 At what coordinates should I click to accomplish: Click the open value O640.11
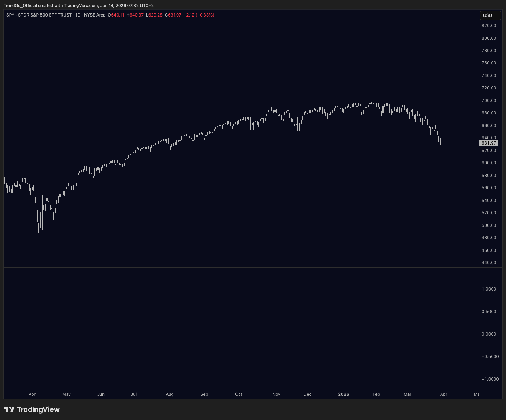[x=116, y=15]
